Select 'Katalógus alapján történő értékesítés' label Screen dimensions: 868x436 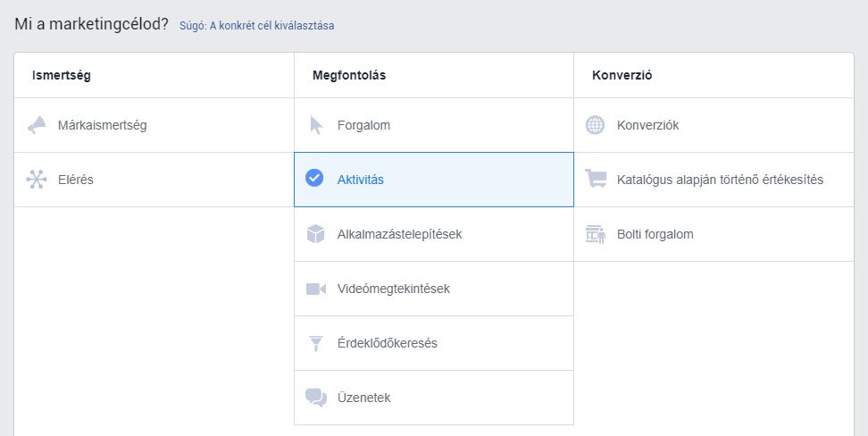tap(720, 180)
